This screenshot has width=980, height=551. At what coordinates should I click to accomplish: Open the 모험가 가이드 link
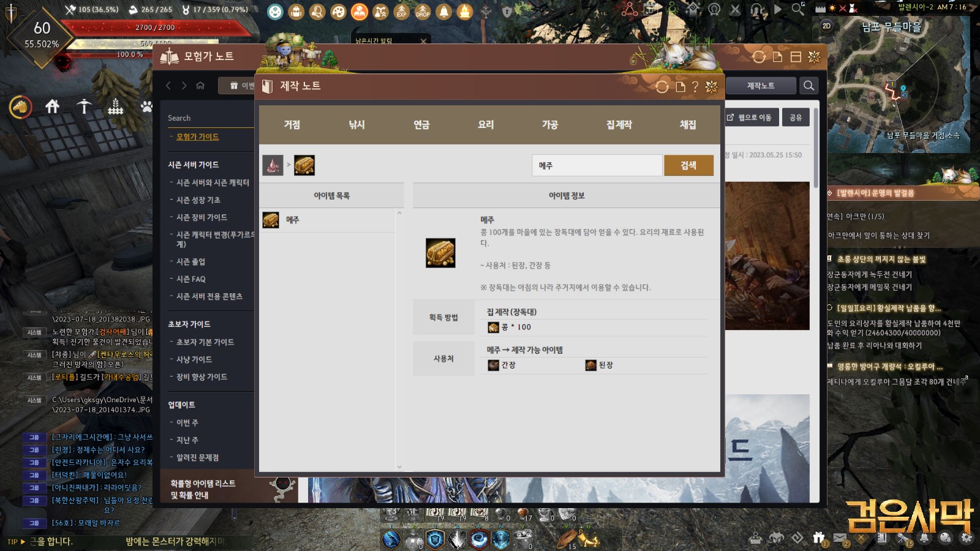tap(197, 137)
